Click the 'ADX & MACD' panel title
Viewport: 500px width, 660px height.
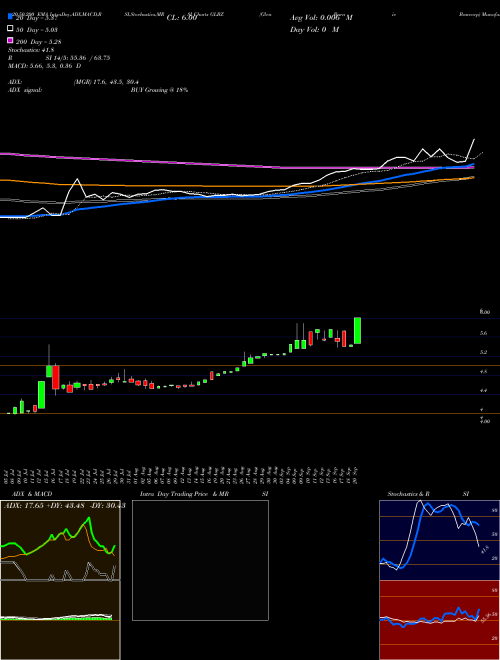tap(32, 494)
